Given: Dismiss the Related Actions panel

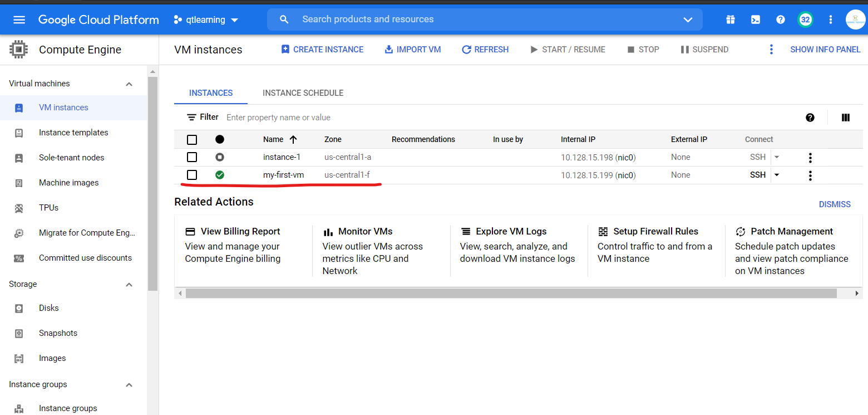Looking at the screenshot, I should tap(835, 204).
